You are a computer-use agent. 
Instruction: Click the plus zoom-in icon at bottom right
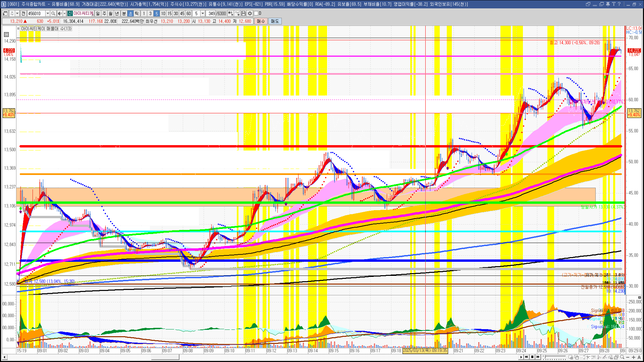tap(634, 357)
